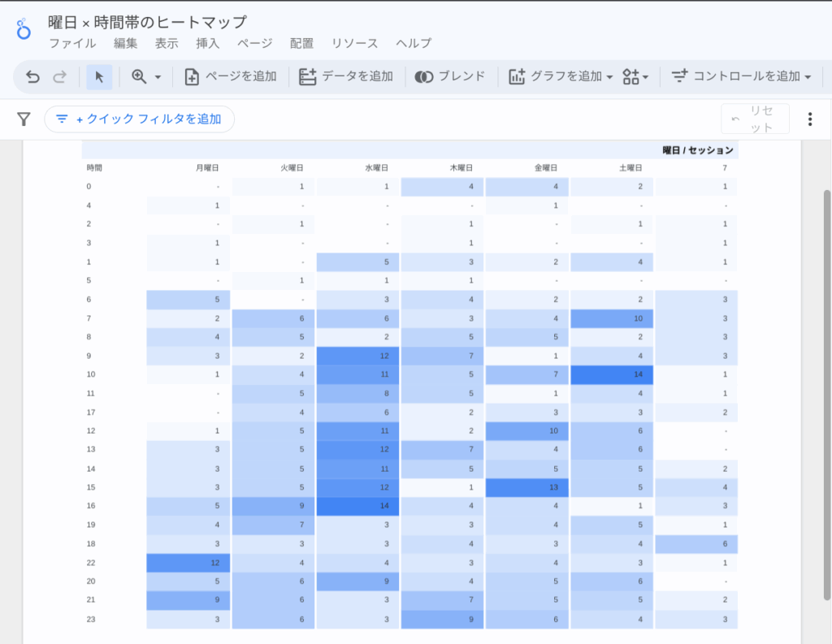Click the 木曜日 column header

coord(461,167)
